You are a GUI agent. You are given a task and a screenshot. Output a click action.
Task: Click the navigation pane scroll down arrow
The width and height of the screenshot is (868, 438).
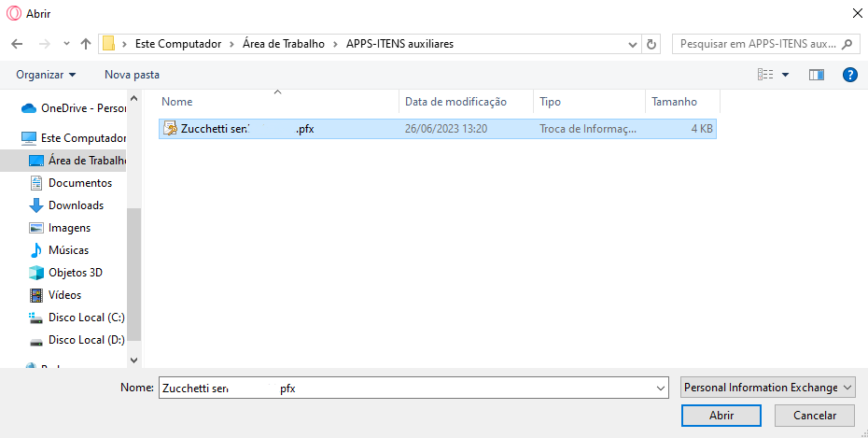click(133, 359)
